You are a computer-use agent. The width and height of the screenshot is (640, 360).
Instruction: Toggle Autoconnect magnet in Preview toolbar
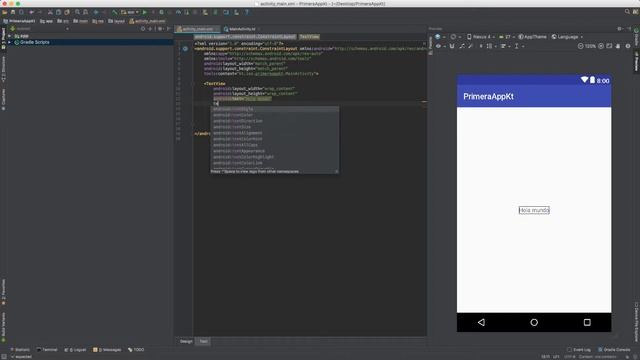[x=452, y=46]
